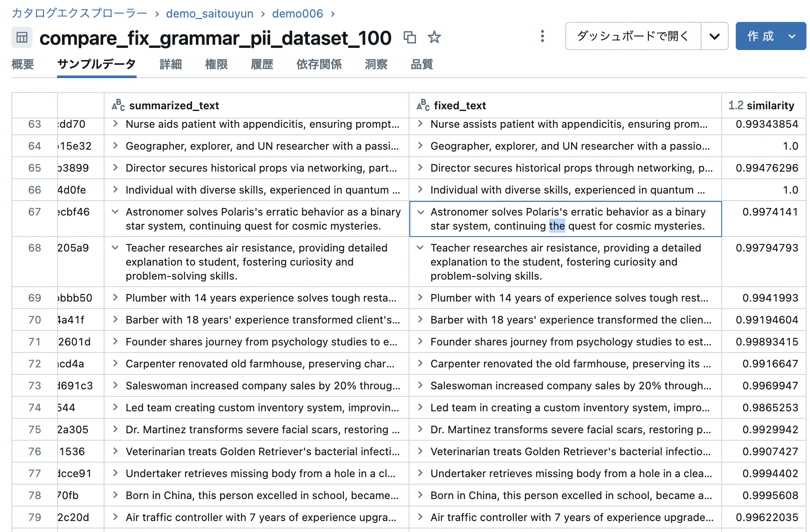Select the Saleswoman summarized_text cell
Image resolution: width=810 pixels, height=532 pixels.
257,386
